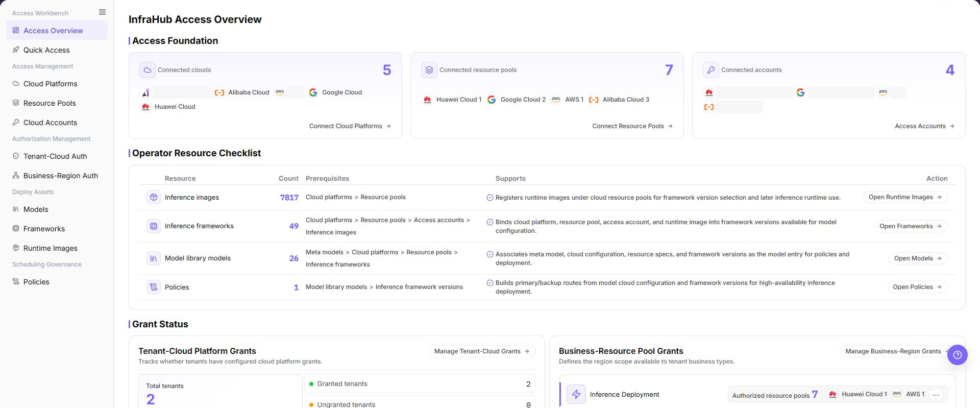Click the Cloud Accounts key icon in the sidebar

pyautogui.click(x=16, y=122)
